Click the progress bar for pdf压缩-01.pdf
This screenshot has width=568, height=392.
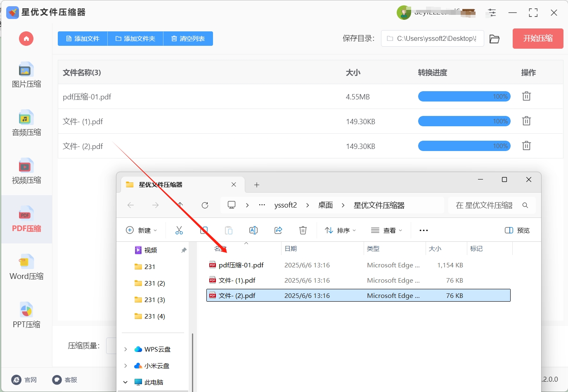point(464,97)
